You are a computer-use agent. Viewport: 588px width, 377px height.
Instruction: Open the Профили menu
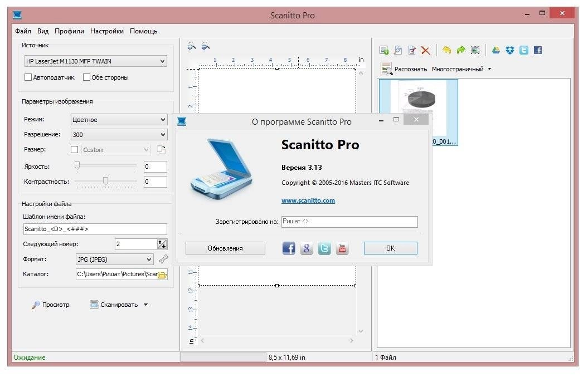(x=69, y=31)
